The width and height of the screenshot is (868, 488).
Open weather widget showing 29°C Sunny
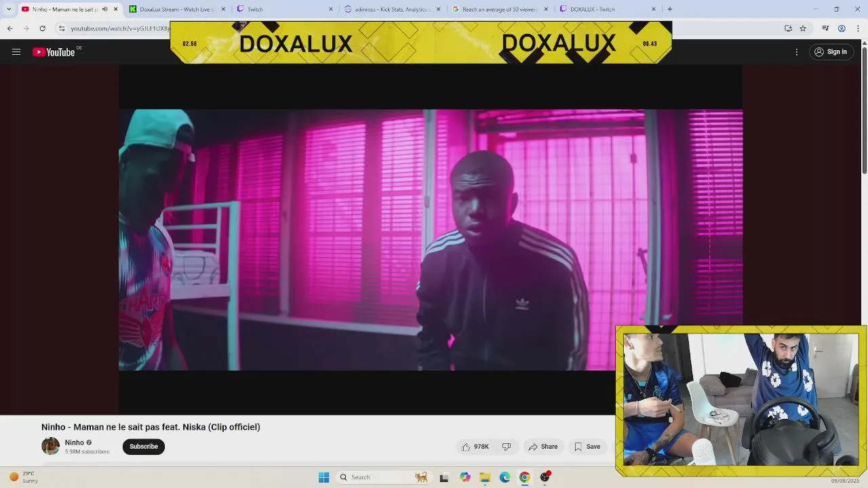click(x=23, y=477)
